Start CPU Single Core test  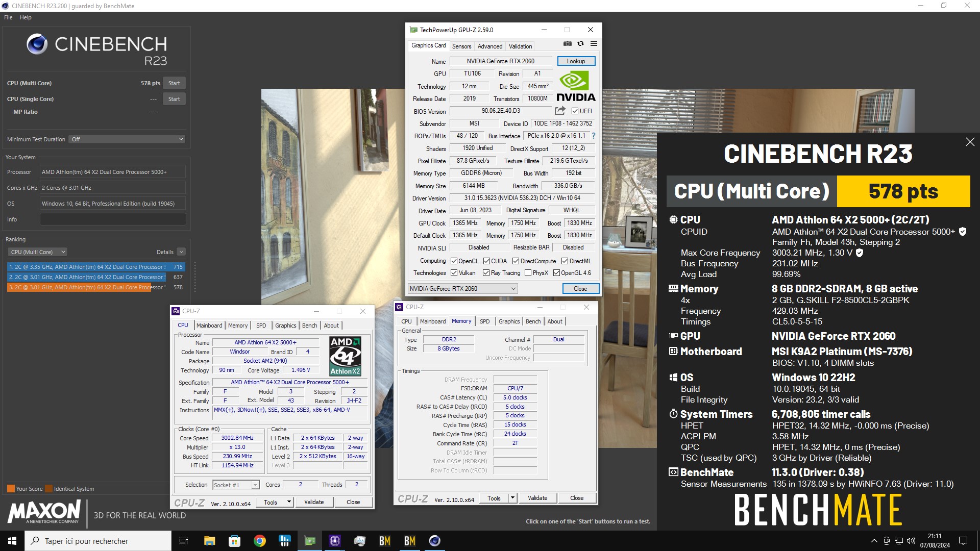coord(174,99)
